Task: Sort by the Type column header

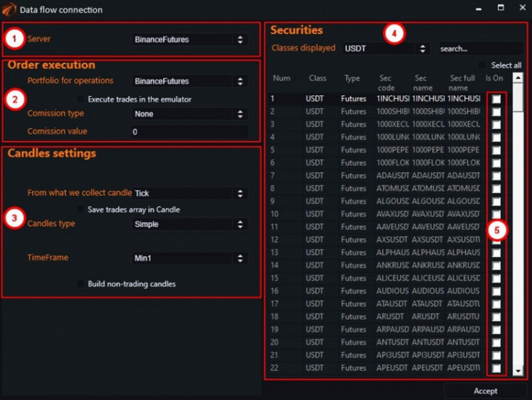Action: click(x=352, y=78)
